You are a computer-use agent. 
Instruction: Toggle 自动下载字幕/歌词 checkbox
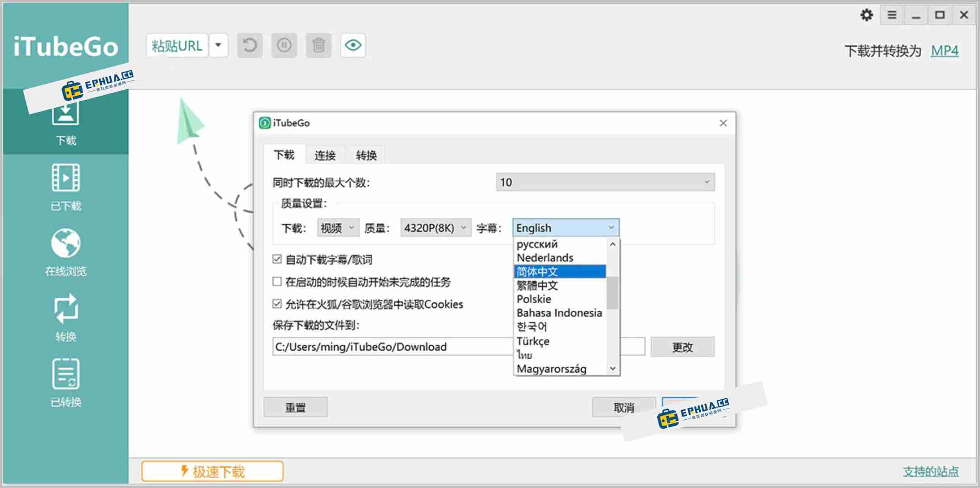click(277, 259)
